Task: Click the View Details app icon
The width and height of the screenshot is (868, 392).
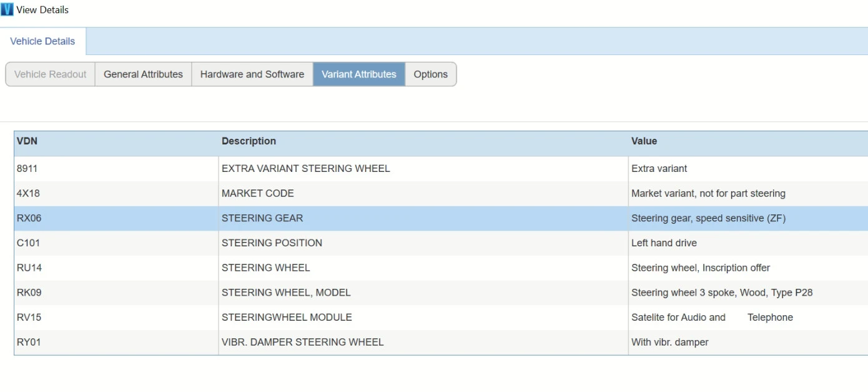Action: (7, 9)
